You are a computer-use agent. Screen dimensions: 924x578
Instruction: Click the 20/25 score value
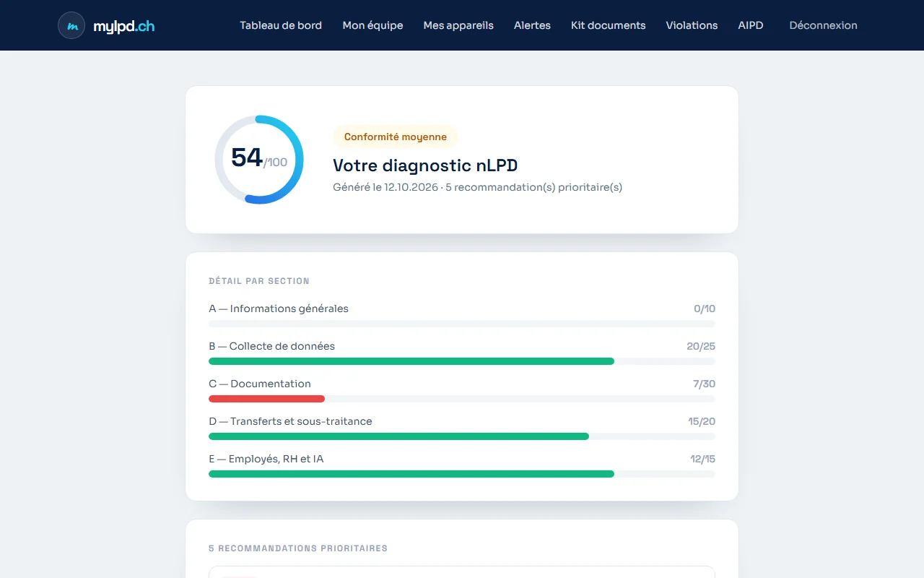click(x=701, y=346)
